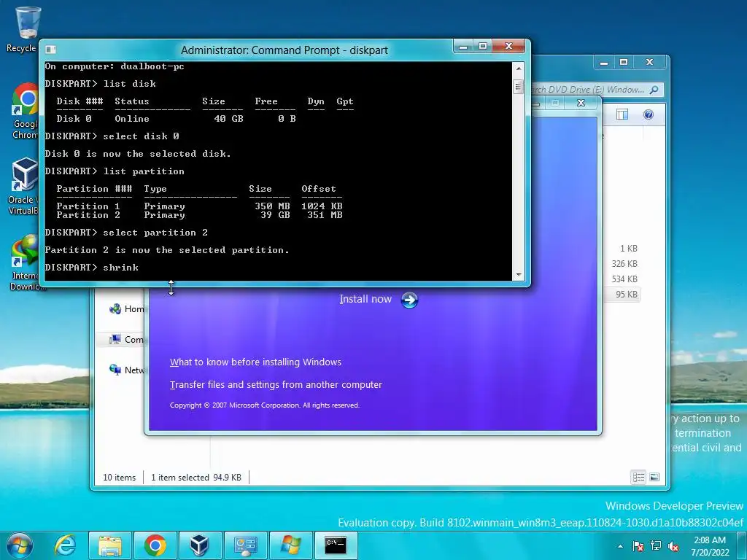The height and width of the screenshot is (560, 747).
Task: Open Oracle VirtualBox desktop shortcut
Action: [25, 174]
